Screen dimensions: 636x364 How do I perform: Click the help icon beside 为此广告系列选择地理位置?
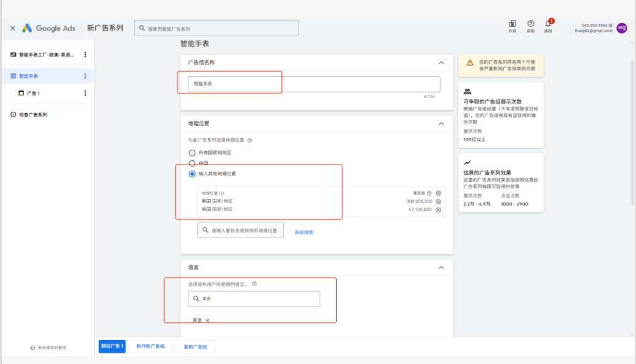pyautogui.click(x=250, y=141)
